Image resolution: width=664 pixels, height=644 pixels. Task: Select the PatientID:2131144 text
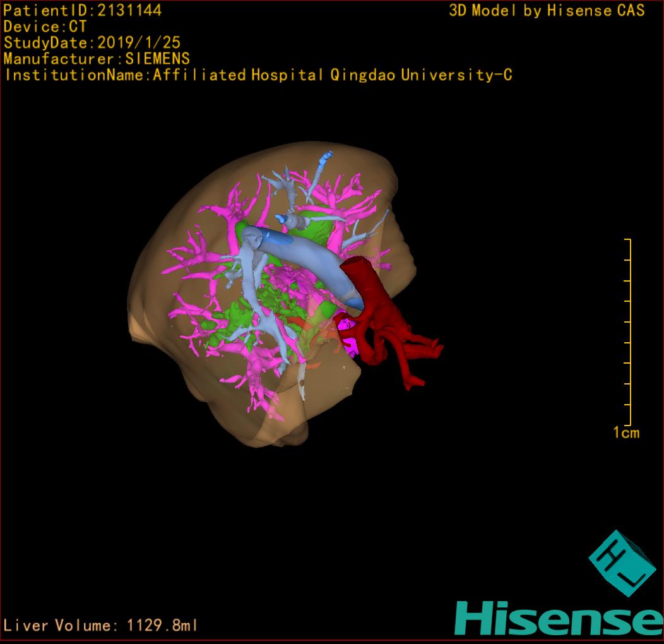click(82, 10)
